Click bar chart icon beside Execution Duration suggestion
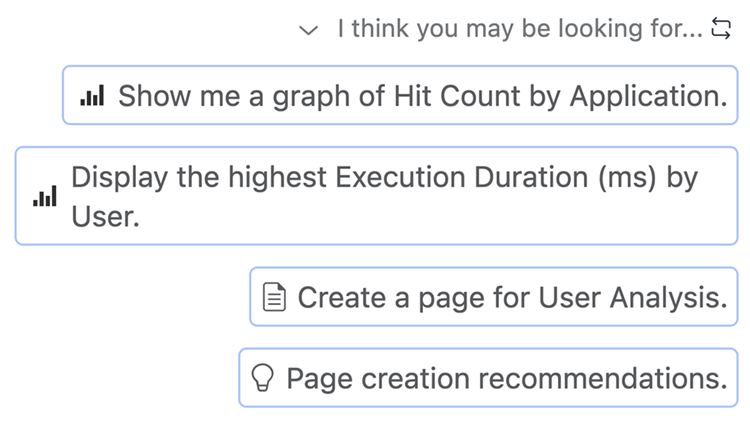The height and width of the screenshot is (428, 750). [45, 197]
